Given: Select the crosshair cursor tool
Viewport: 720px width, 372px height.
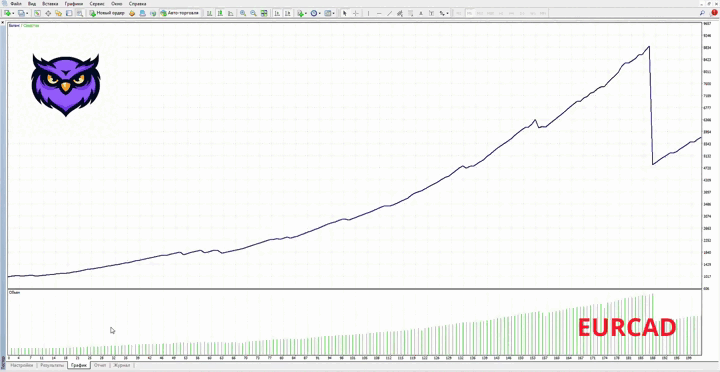Looking at the screenshot, I should (355, 13).
